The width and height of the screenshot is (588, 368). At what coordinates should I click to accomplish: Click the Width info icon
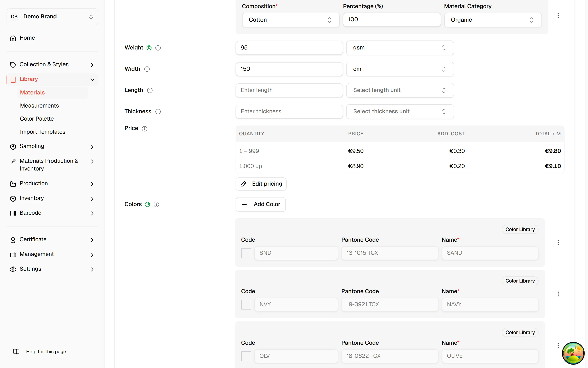(147, 69)
